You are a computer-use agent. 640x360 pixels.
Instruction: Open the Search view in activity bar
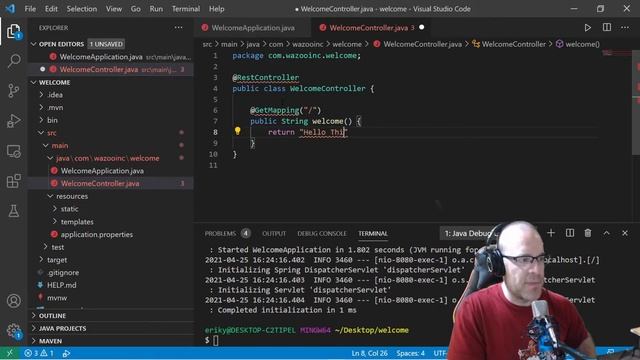coord(13,61)
